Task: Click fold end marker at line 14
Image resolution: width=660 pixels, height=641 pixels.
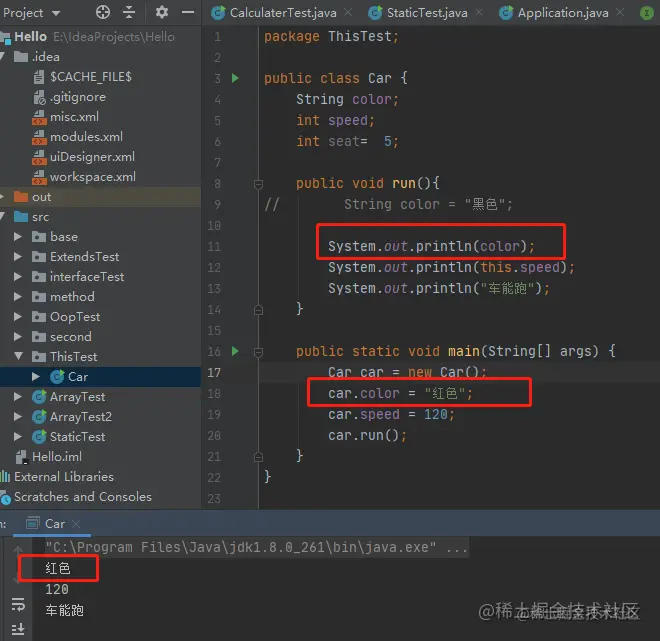Action: (258, 310)
